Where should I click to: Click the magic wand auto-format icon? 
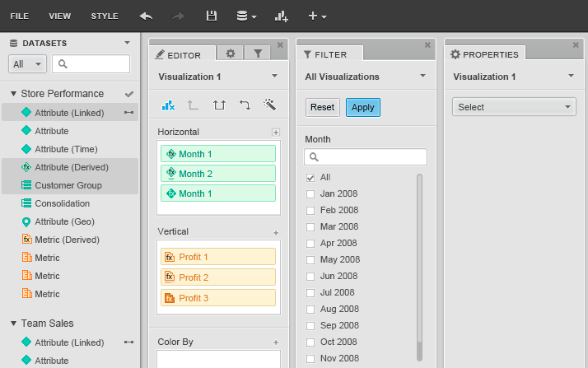coord(268,105)
